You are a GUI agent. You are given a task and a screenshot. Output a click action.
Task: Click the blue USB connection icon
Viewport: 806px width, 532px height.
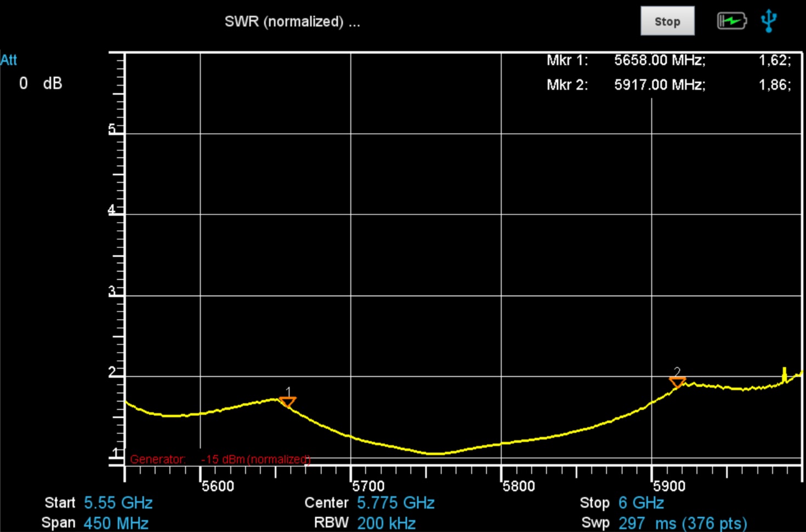point(769,21)
